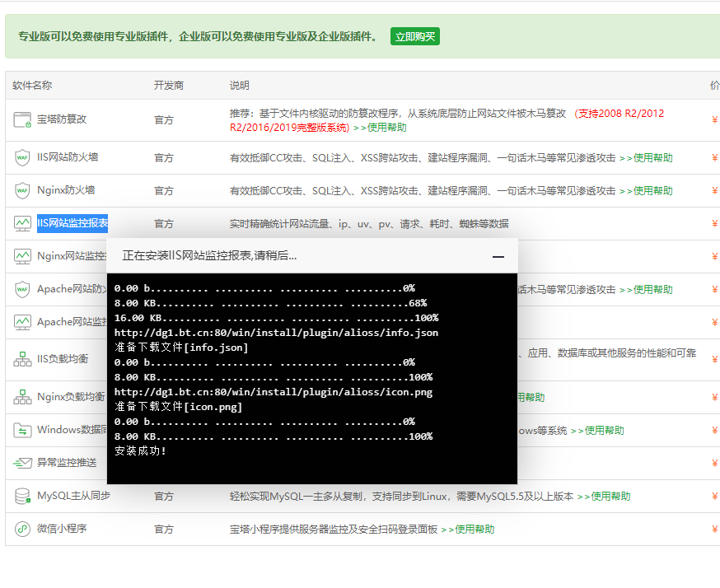Click the Windows数据同步 folder sync icon
Screen dimensions: 720x588
(22, 430)
